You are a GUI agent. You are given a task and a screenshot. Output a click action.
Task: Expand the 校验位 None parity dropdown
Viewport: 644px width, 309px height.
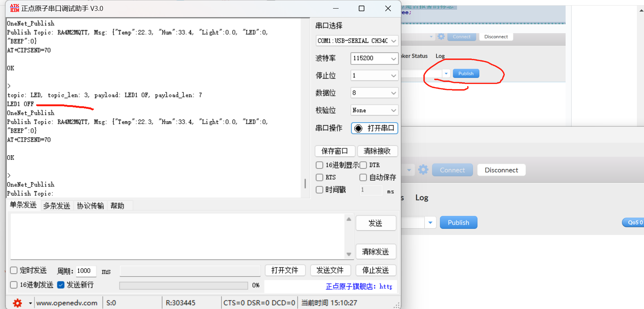(374, 110)
